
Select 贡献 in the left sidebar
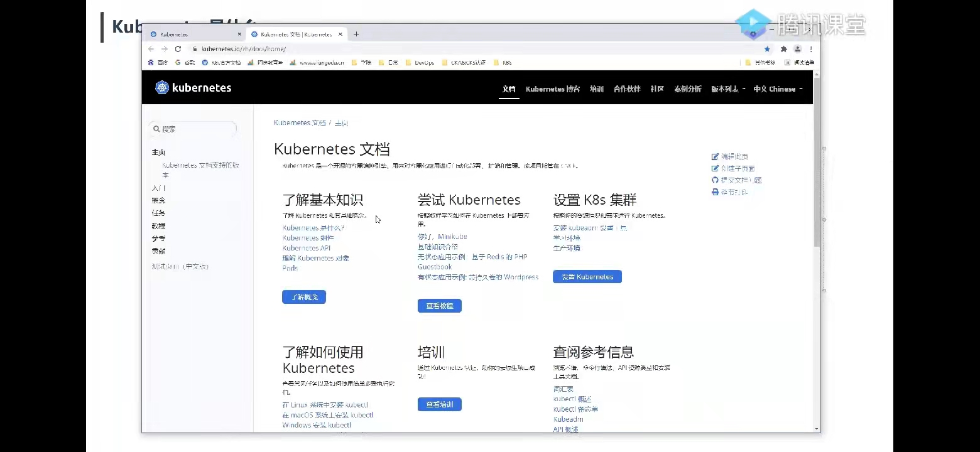[158, 251]
